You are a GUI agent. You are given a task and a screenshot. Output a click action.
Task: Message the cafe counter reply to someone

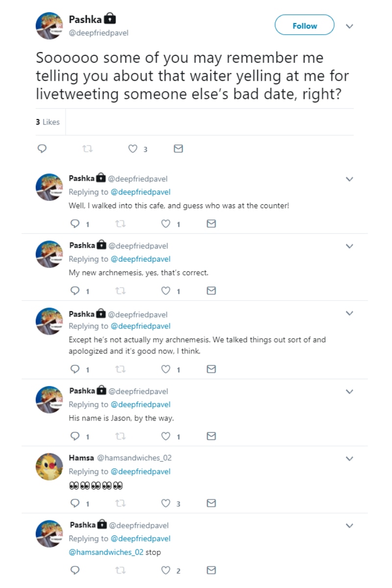click(x=211, y=224)
